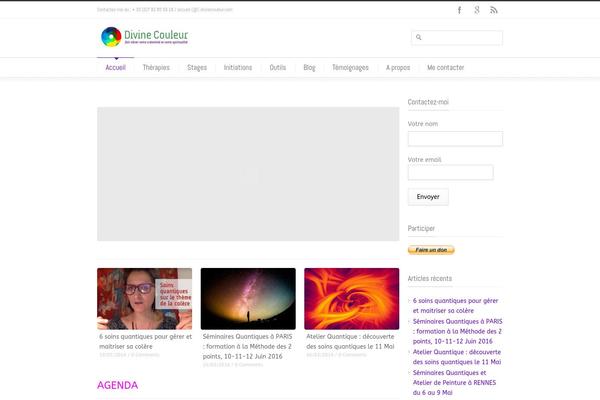Click the Faire un don button
This screenshot has height=400, width=600.
(431, 250)
